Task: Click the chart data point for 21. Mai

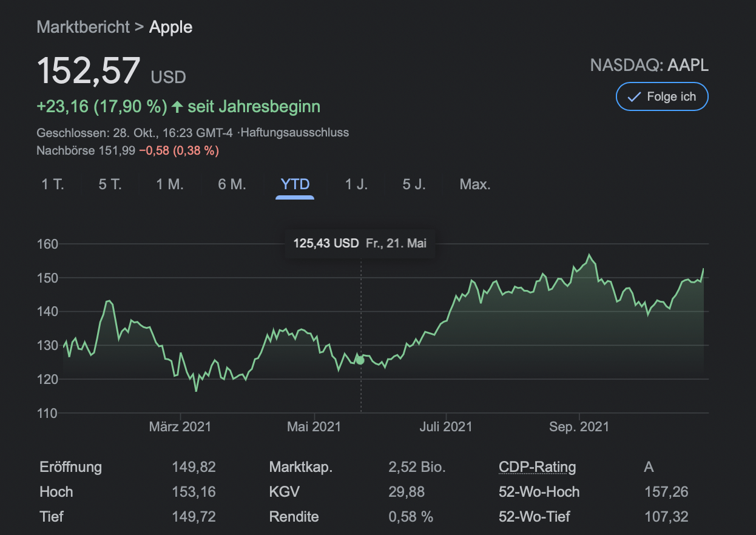Action: click(360, 360)
